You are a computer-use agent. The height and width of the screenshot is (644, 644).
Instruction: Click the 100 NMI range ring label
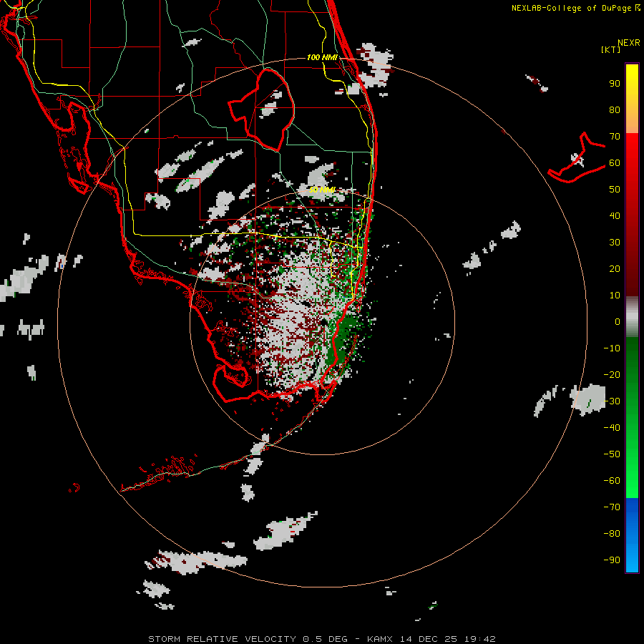[x=322, y=57]
